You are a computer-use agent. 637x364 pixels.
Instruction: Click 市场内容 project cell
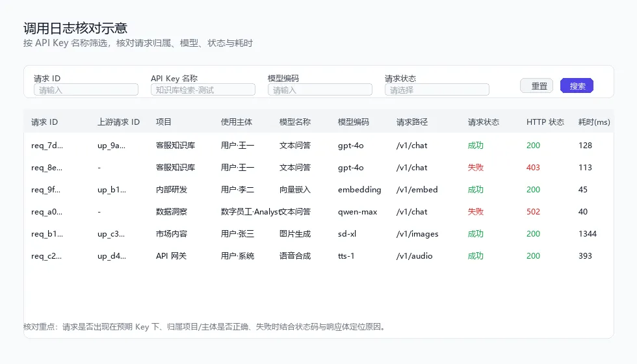coord(172,234)
